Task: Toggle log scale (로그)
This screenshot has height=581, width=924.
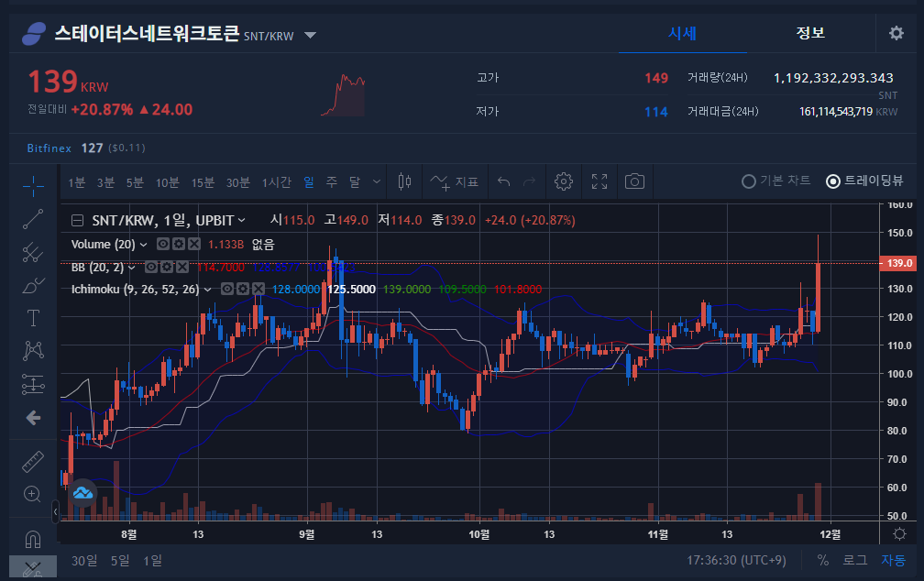Action: [x=855, y=560]
